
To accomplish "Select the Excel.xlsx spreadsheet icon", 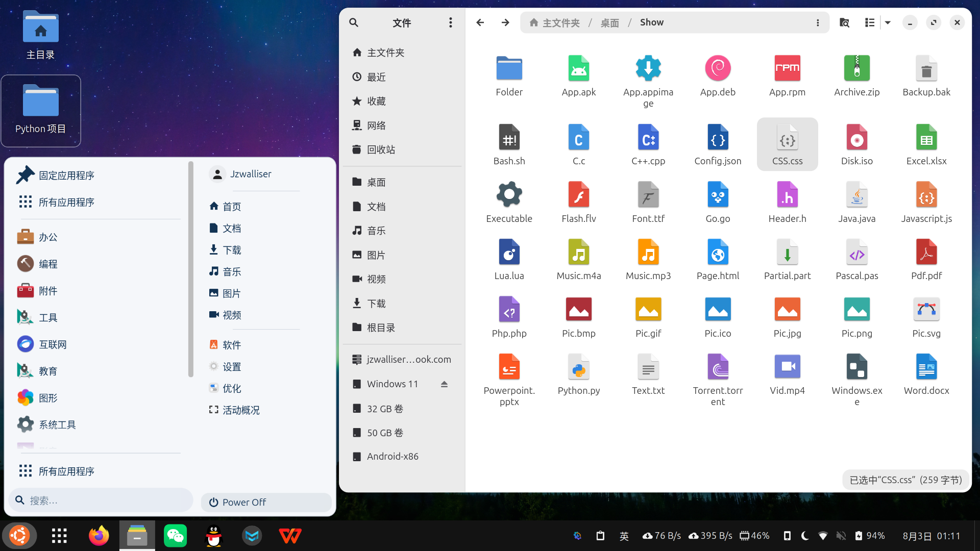I will (926, 137).
